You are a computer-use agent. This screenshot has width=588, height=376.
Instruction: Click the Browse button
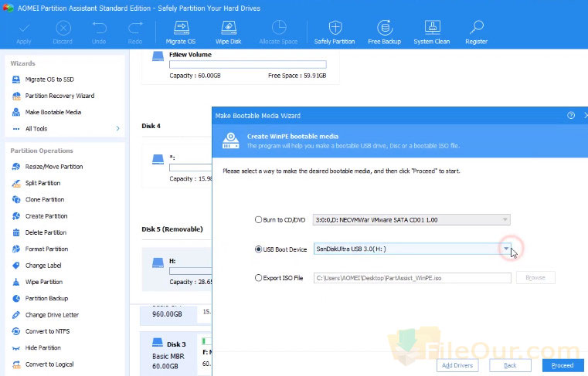535,278
